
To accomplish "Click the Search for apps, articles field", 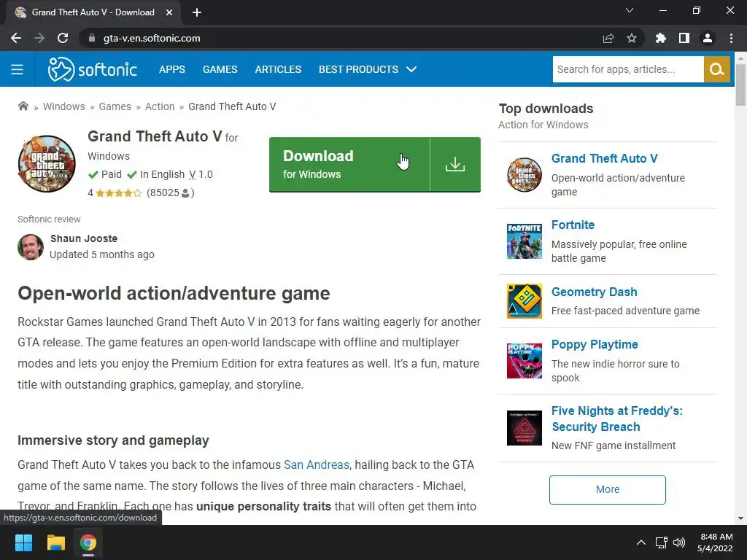I will point(628,69).
